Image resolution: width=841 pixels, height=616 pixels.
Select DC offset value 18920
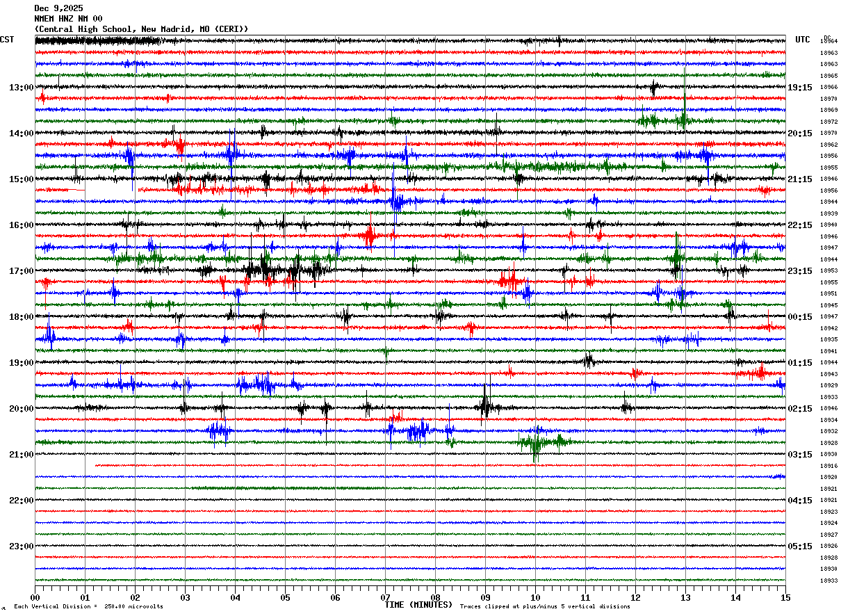click(x=828, y=478)
